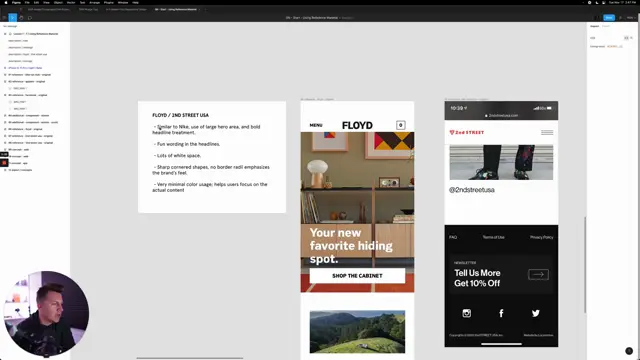
Task: Click the 2nd Street hamburger menu icon
Action: click(547, 132)
